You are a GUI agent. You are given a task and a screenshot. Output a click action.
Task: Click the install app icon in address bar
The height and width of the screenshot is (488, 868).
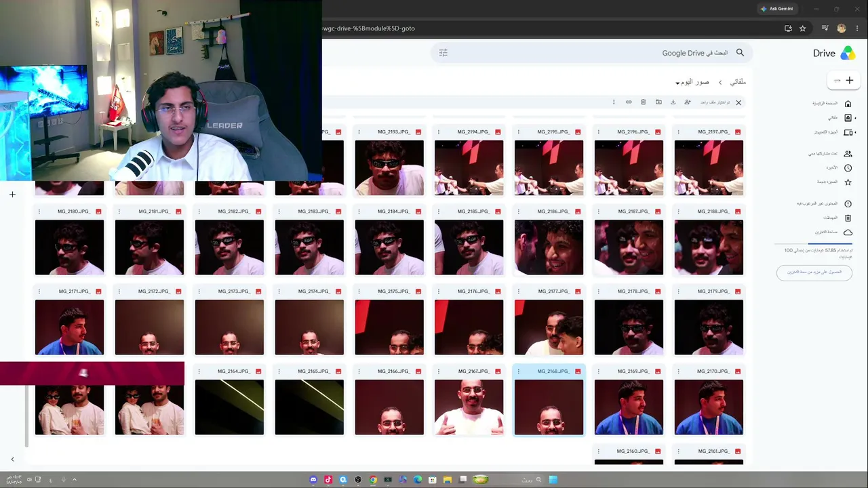tap(788, 28)
